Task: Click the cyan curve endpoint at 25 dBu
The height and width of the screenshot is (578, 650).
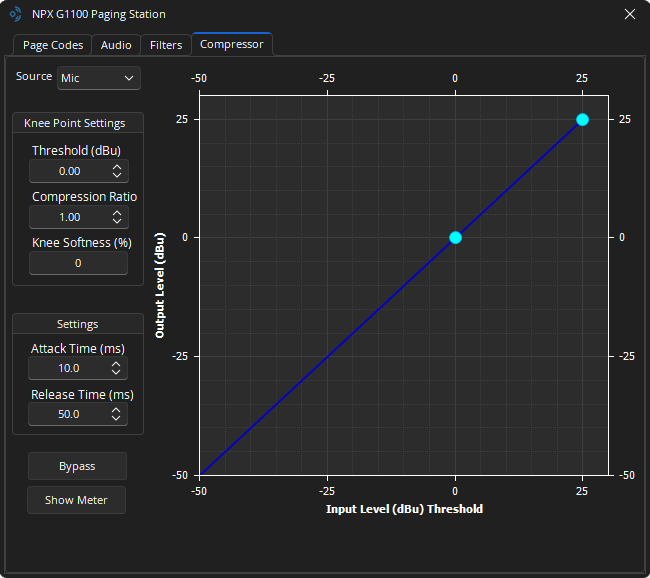Action: click(582, 119)
